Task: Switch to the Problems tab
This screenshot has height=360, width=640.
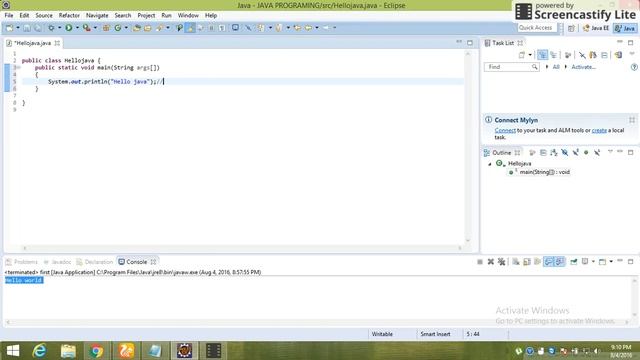Action: click(22, 262)
